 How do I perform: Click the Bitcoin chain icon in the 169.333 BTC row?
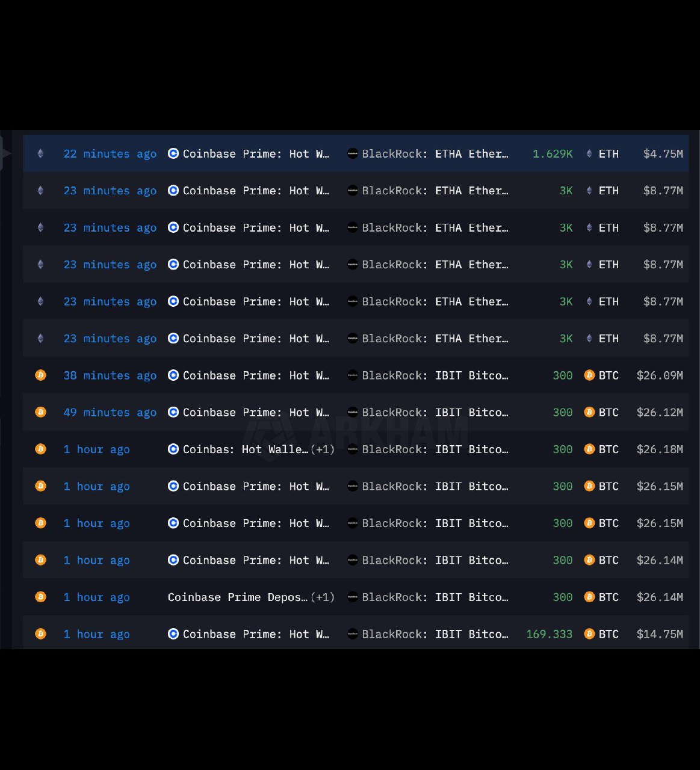pos(40,634)
